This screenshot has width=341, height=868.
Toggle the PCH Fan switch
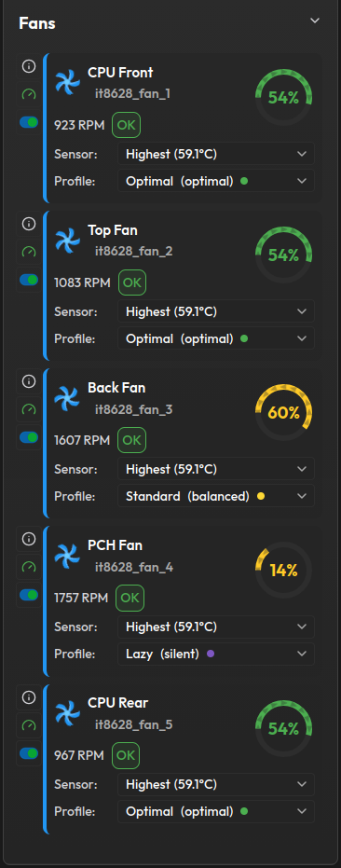click(29, 595)
